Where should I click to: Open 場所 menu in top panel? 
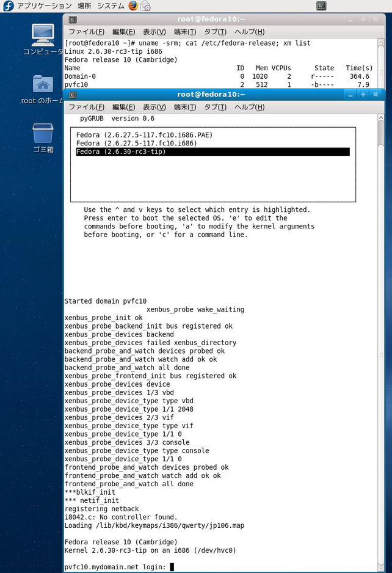pos(84,5)
